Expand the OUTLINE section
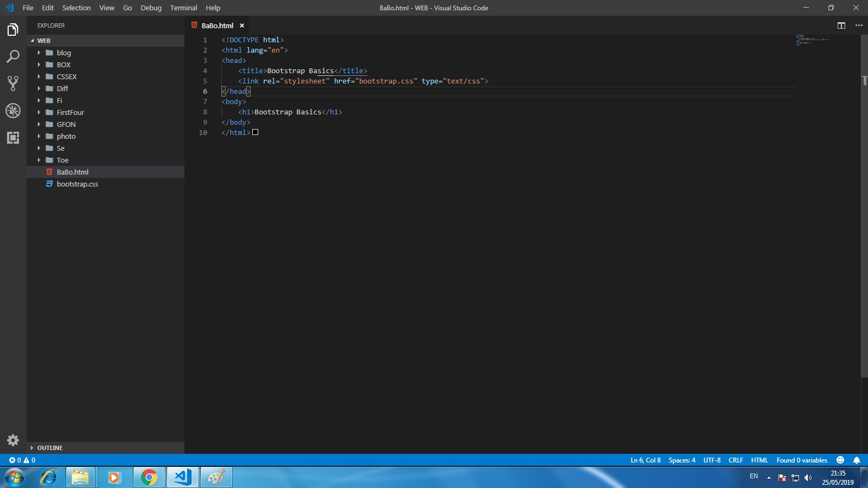868x488 pixels. point(105,448)
